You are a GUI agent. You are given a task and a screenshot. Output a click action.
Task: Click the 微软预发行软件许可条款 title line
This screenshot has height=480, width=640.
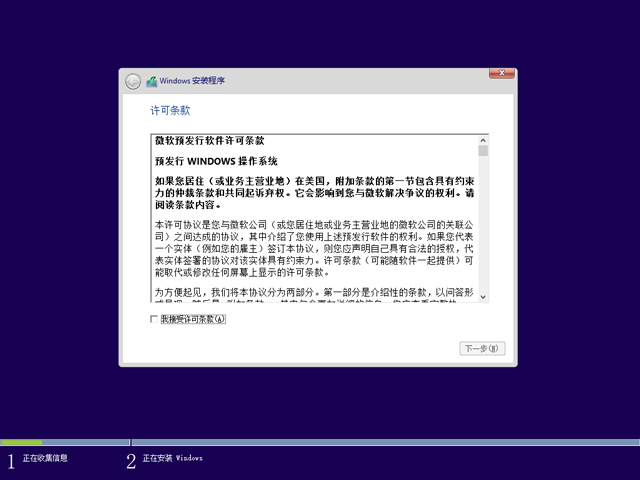[210, 141]
